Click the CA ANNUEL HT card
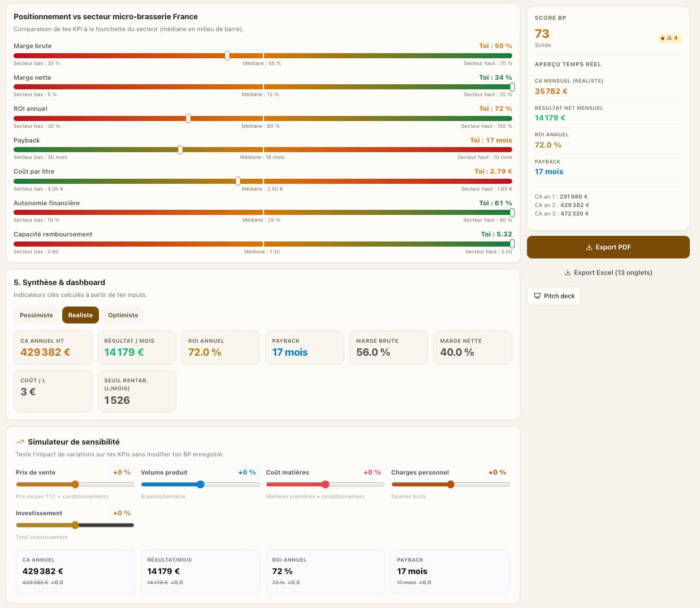Viewport: 700px width, 608px height. [53, 347]
